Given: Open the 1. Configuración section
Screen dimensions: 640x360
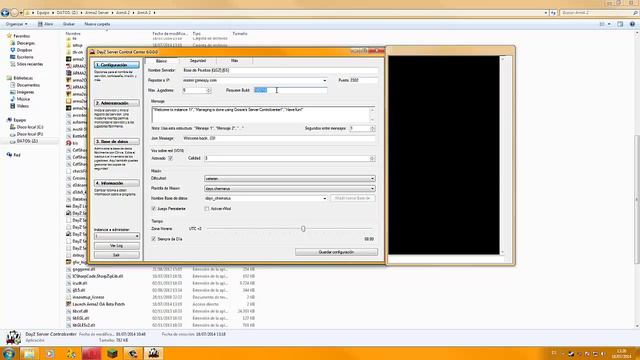Looking at the screenshot, I should coord(117,65).
